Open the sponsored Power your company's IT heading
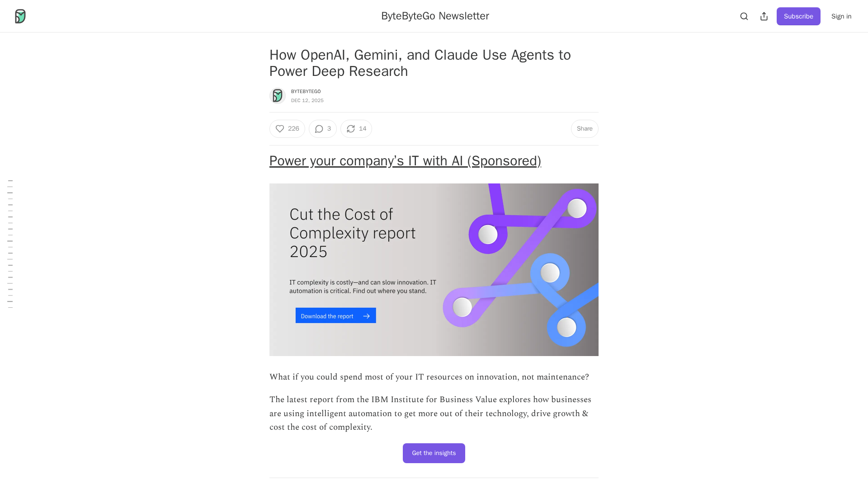This screenshot has height=488, width=868. (405, 161)
